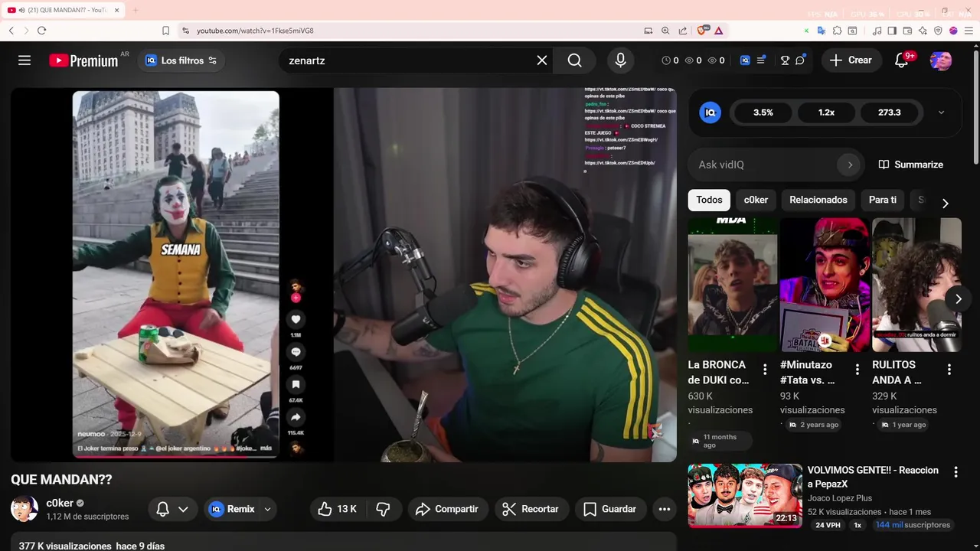Select the c0ker filter chip

click(x=756, y=200)
